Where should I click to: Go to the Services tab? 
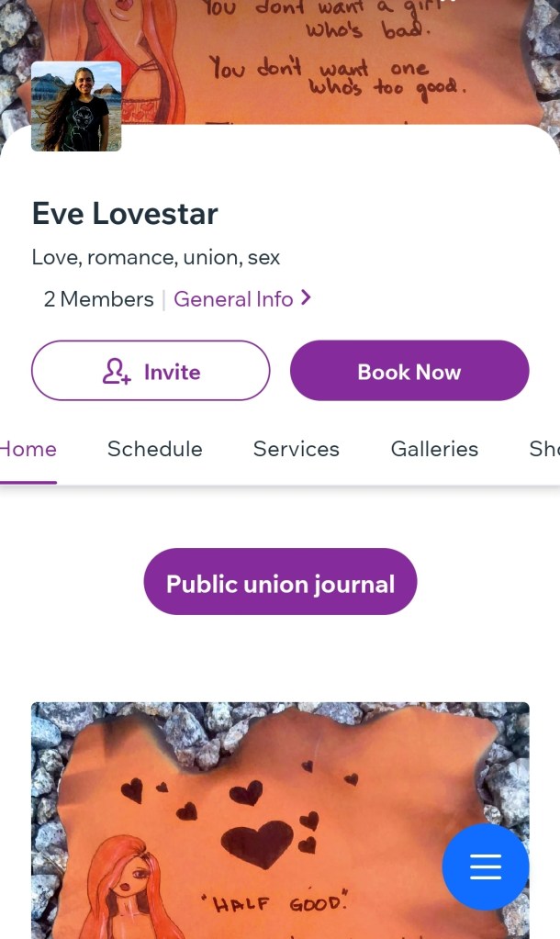[x=297, y=449]
